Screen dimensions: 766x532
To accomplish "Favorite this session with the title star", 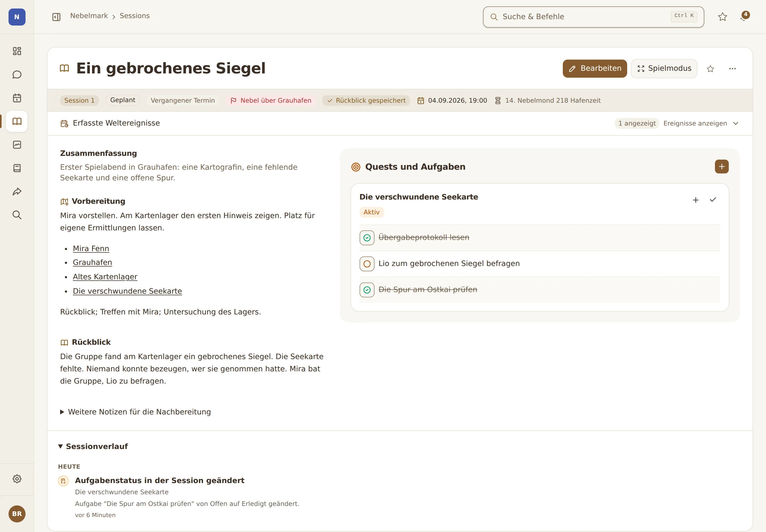I will point(710,69).
